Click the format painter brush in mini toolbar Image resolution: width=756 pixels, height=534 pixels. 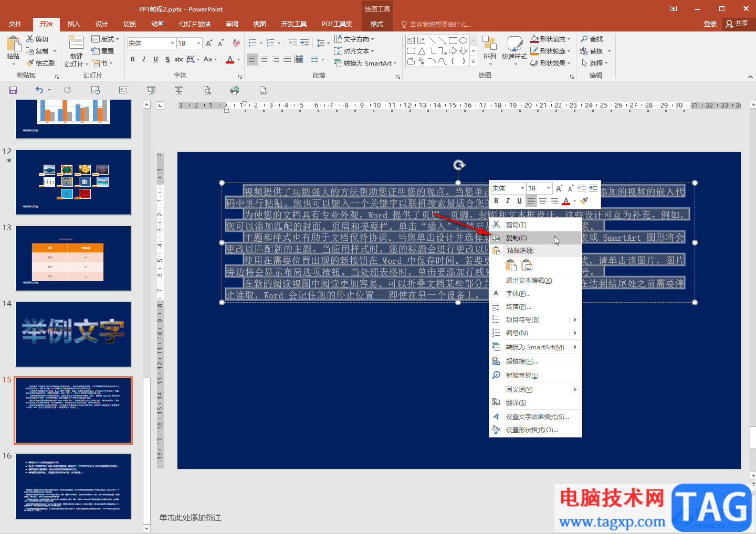(x=584, y=201)
